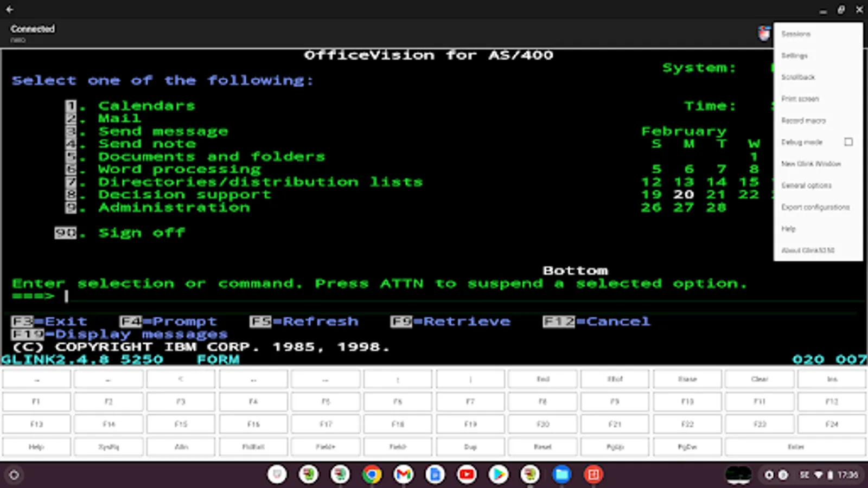868x488 pixels.
Task: Click the F3=Exit hotspot in the terminal
Action: (49, 322)
